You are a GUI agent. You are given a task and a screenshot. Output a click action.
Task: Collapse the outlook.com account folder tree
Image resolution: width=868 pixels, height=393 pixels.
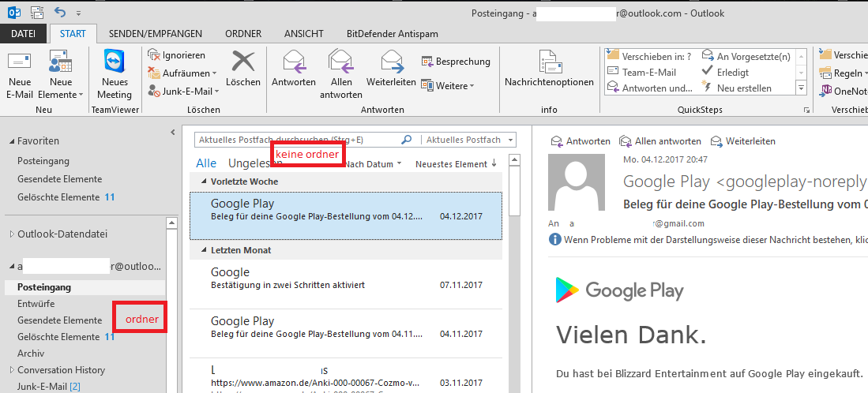[12, 267]
